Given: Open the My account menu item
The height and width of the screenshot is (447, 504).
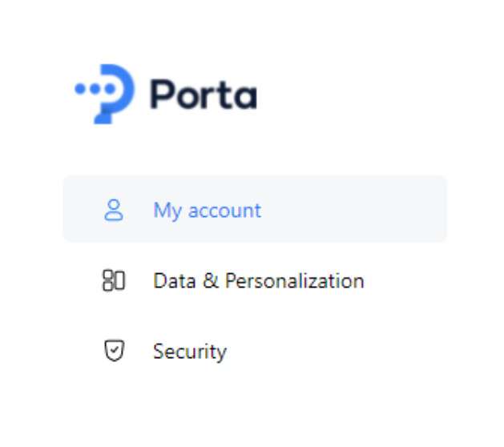Looking at the screenshot, I should (x=255, y=209).
